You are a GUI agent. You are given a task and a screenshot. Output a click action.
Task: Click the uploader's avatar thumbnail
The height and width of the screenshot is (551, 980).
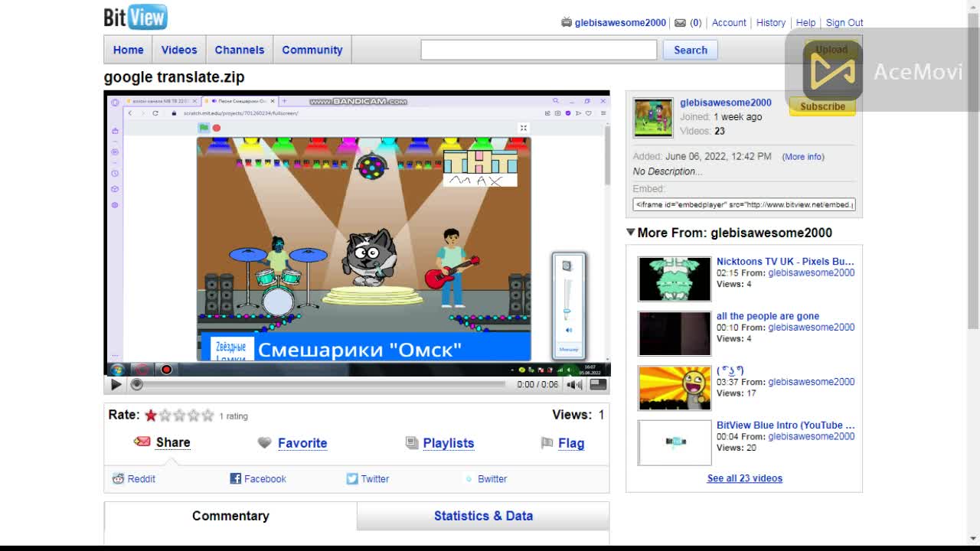tap(653, 118)
